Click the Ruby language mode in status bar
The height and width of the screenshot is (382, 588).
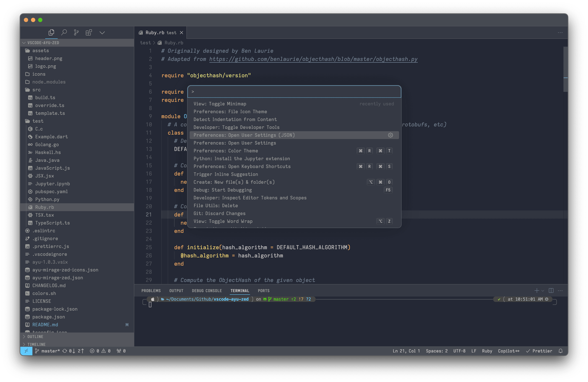487,351
